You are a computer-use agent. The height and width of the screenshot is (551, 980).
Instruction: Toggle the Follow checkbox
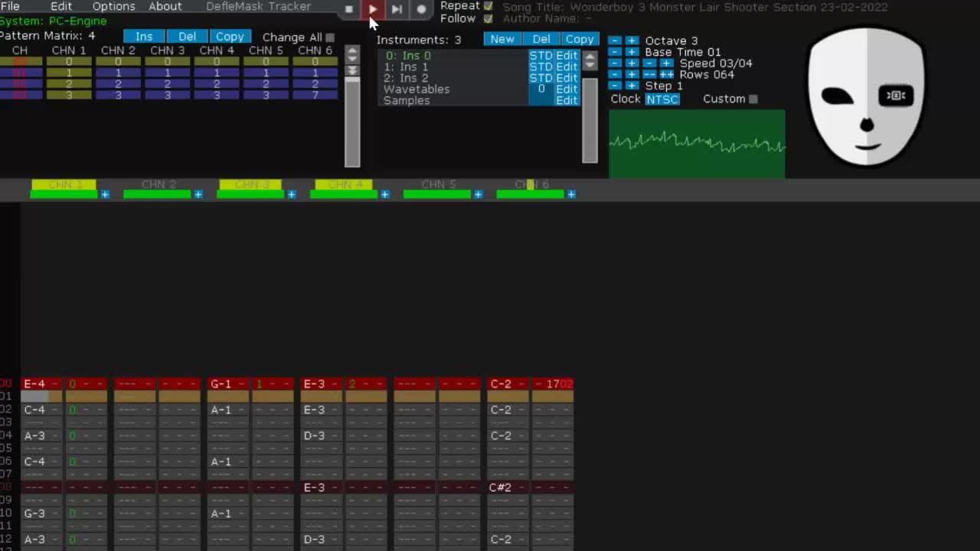488,18
